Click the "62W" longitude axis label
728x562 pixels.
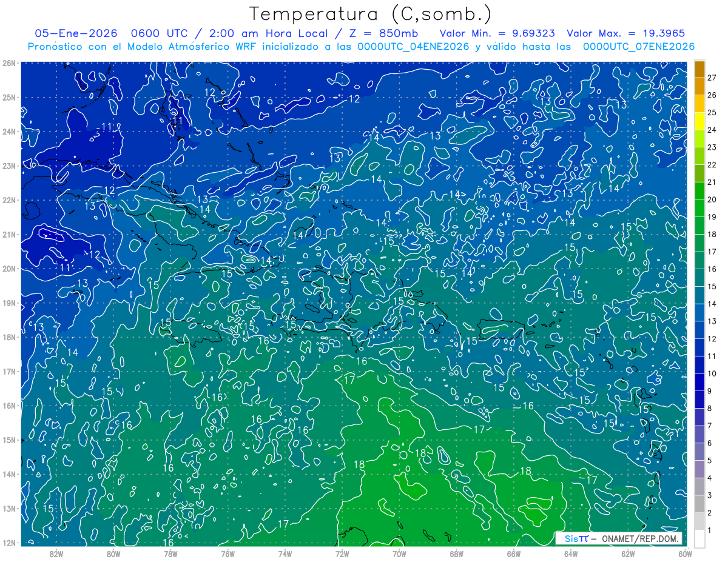tap(628, 554)
